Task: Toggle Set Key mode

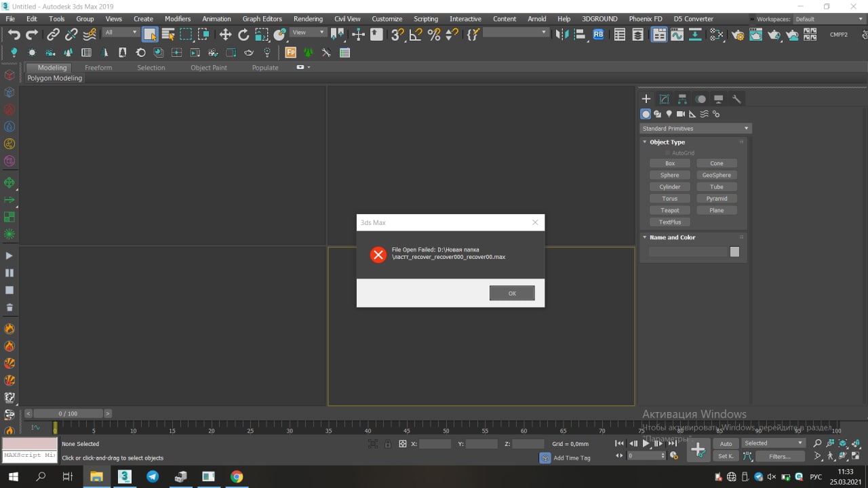Action: coord(726,456)
